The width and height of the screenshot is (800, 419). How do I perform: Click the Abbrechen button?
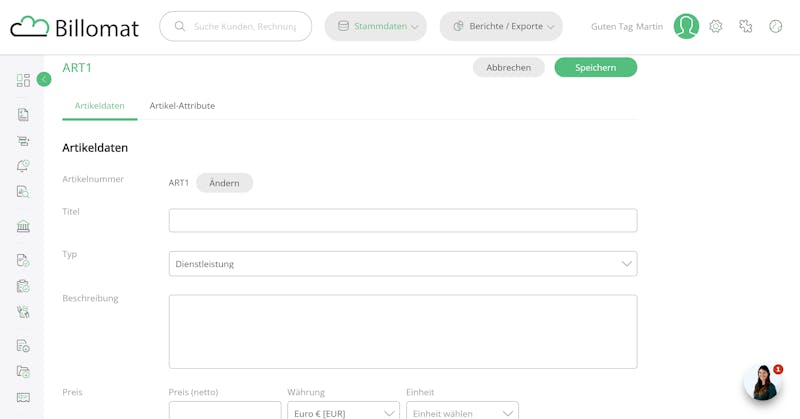509,67
